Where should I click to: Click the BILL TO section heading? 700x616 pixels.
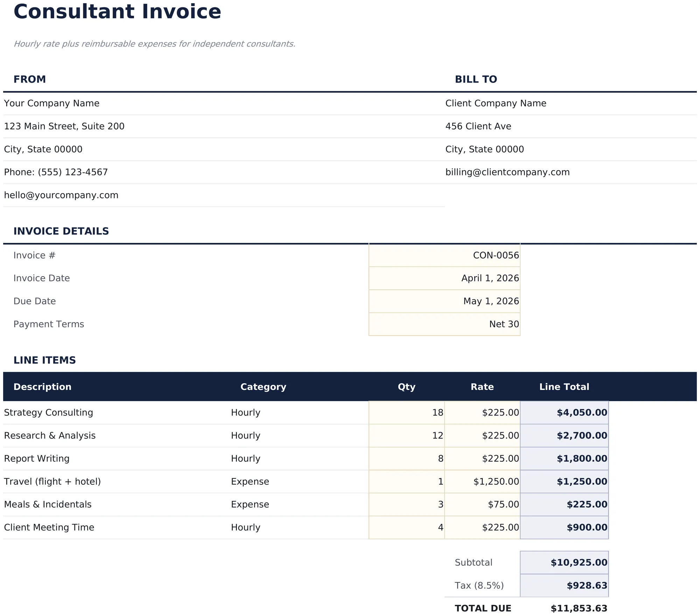point(476,79)
